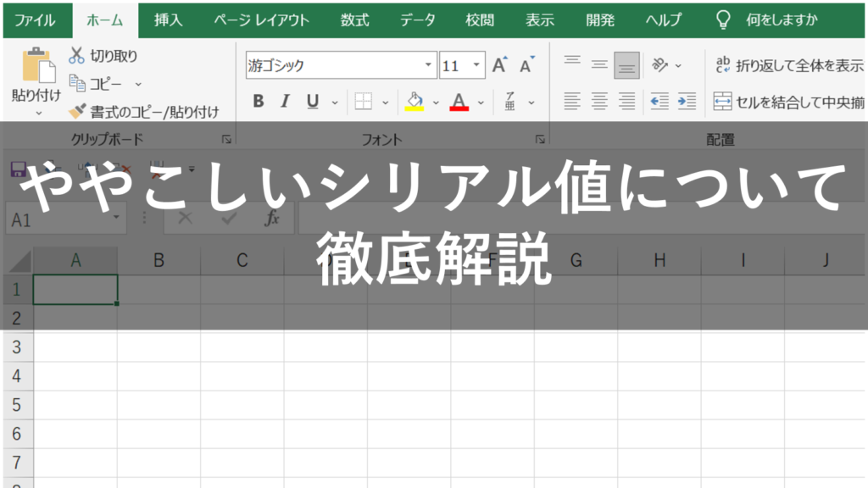Click the phonetic guide (furigana) icon
Viewport: 868px width, 488px height.
click(509, 102)
